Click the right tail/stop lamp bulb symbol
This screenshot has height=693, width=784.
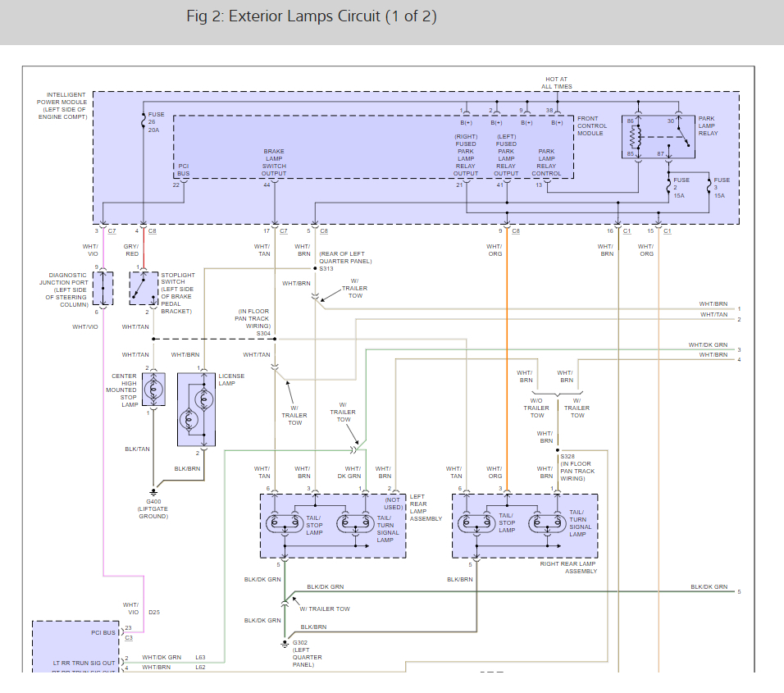pyautogui.click(x=476, y=523)
